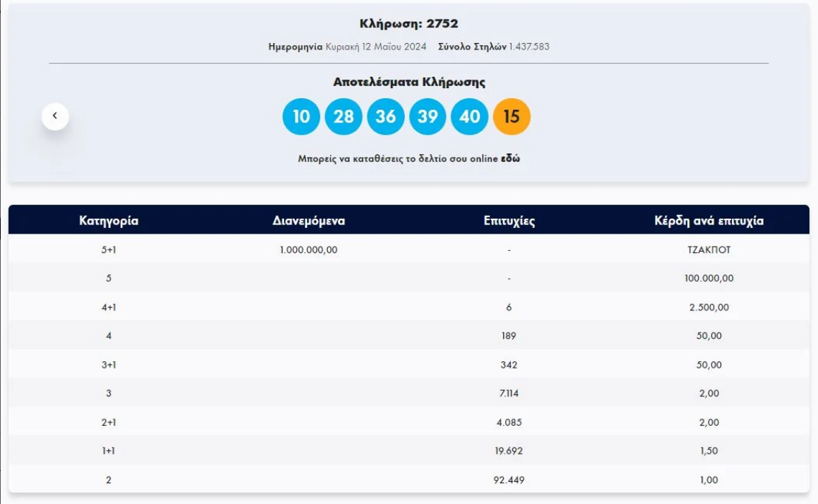818x504 pixels.
Task: Select the blue ball number 28
Action: pos(343,117)
